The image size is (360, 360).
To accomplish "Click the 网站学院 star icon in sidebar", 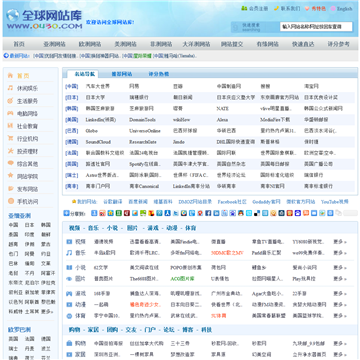I will (10, 176).
